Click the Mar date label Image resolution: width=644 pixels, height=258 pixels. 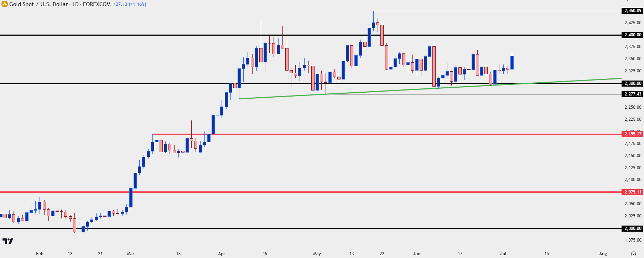[131, 254]
